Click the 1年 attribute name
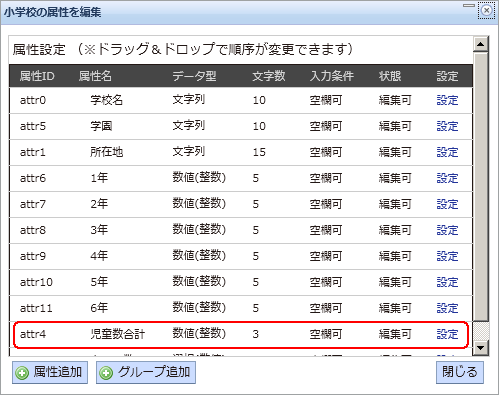The height and width of the screenshot is (395, 499). [99, 178]
